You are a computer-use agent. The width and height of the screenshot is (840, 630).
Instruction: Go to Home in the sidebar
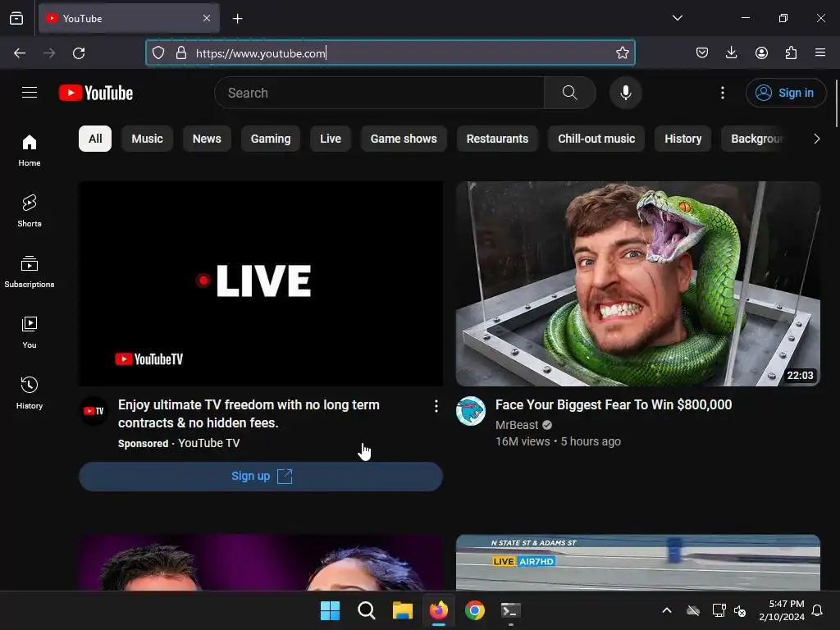[x=30, y=151]
